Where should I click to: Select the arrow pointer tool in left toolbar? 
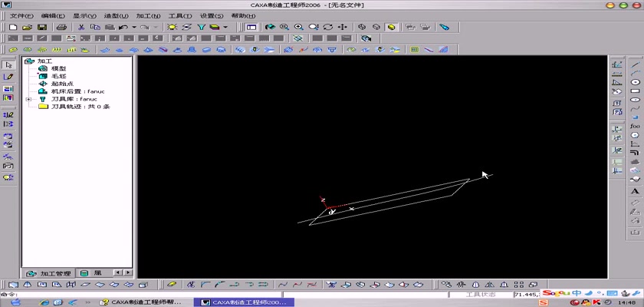coord(8,65)
